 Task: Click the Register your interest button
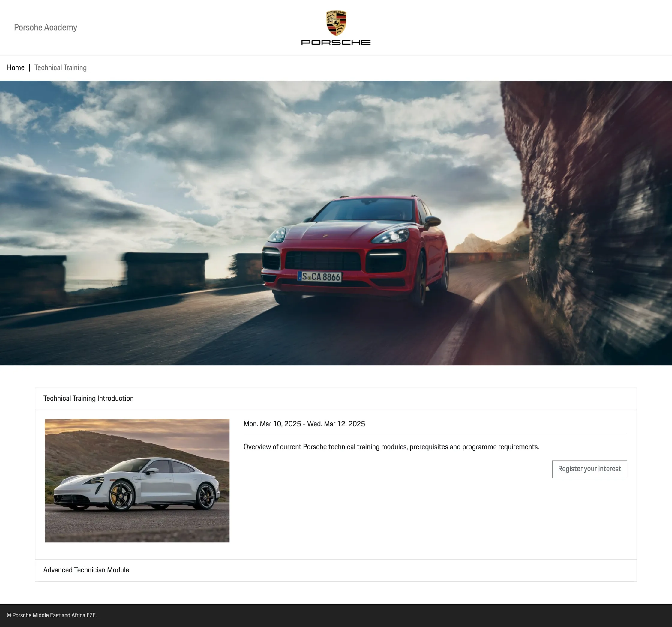tap(589, 469)
